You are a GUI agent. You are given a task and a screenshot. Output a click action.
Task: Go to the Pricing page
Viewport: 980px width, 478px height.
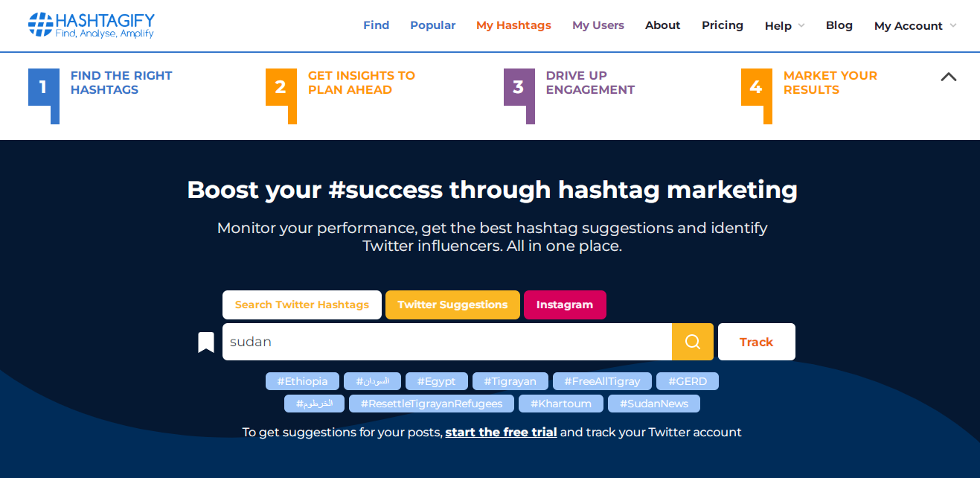(x=723, y=25)
